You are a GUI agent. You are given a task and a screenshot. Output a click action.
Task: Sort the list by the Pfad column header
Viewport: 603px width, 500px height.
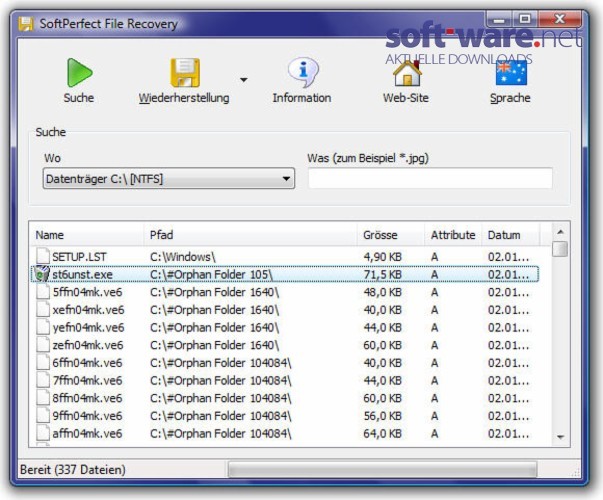coord(251,235)
